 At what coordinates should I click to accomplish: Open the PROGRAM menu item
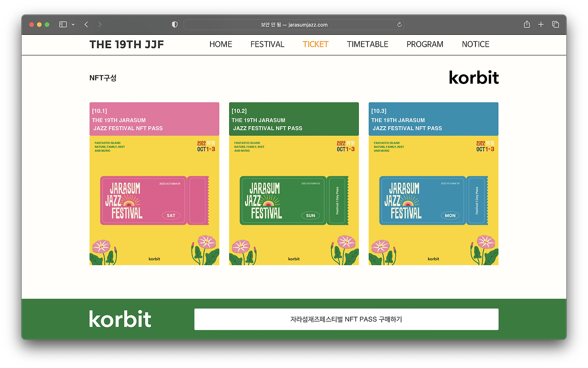425,45
